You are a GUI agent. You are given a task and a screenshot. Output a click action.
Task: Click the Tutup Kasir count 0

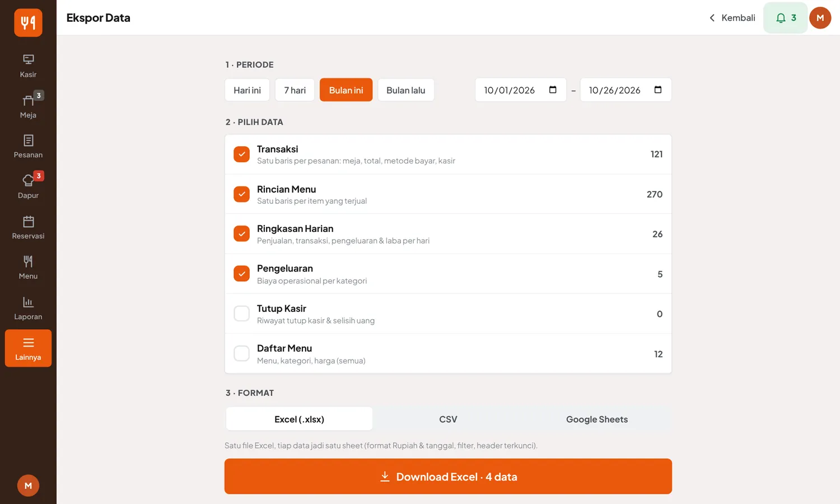pos(660,314)
